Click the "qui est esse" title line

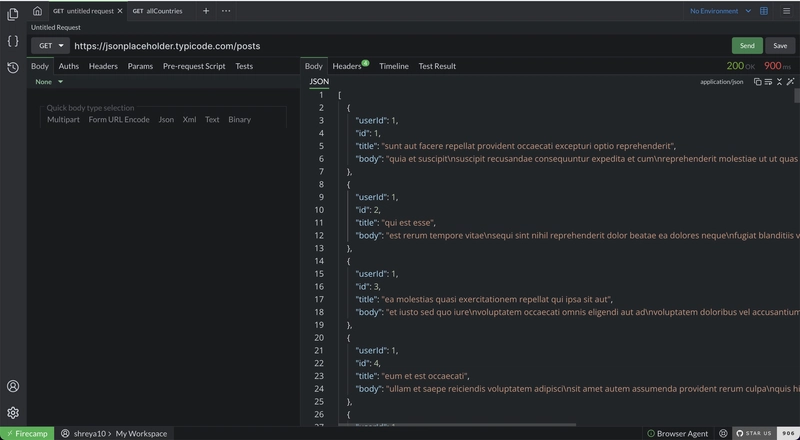coord(395,223)
